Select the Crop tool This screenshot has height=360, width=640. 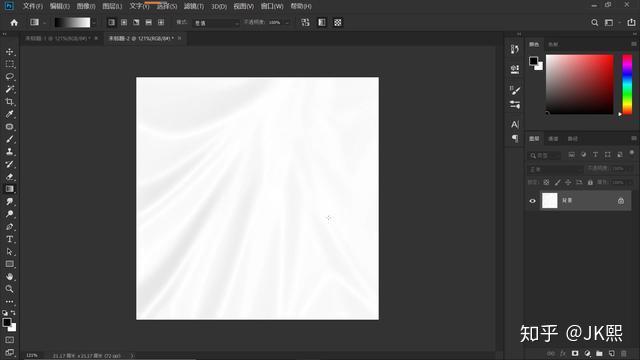pyautogui.click(x=9, y=102)
